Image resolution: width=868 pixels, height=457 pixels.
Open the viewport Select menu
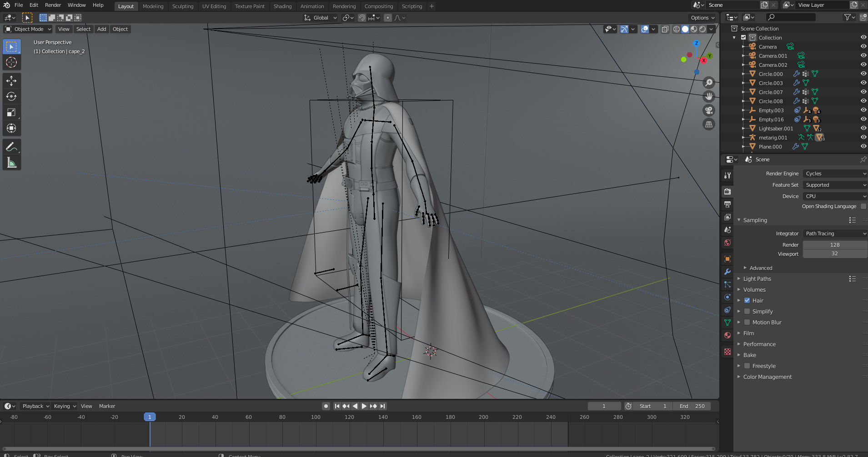(83, 29)
